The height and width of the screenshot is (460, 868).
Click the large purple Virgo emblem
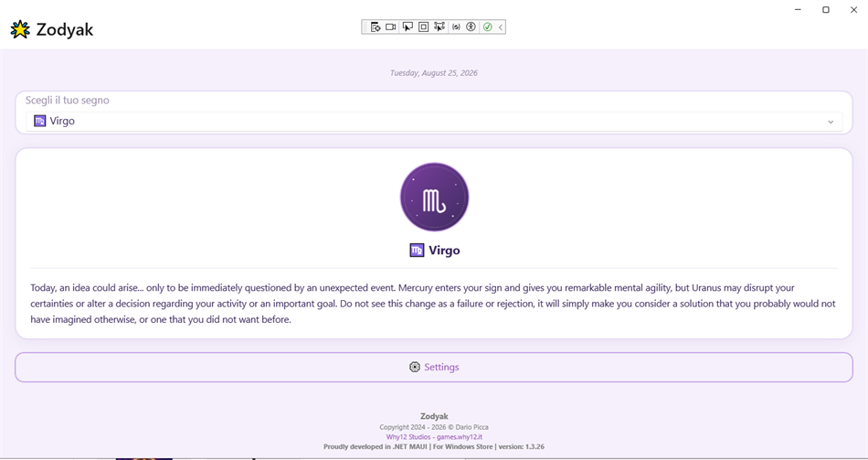[x=435, y=198]
